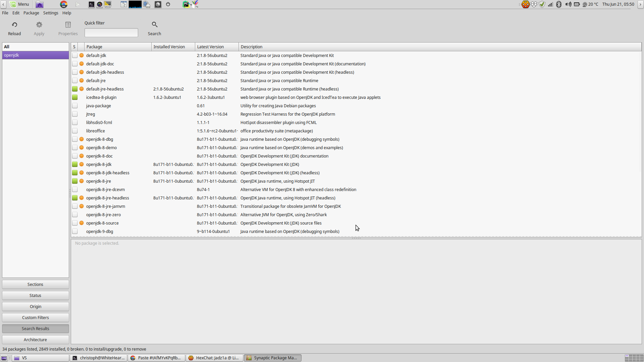Screen dimensions: 644x362
Task: Click the supported icon beside default-jdk
Action: point(82,55)
